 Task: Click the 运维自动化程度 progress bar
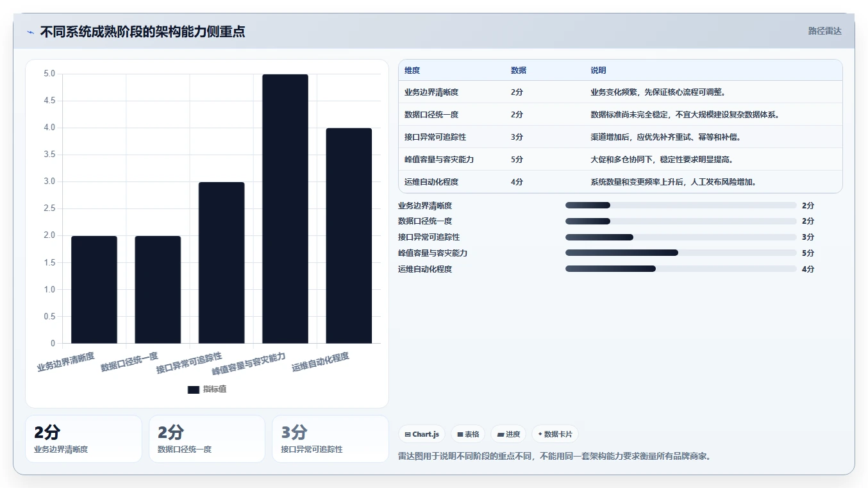pyautogui.click(x=681, y=269)
